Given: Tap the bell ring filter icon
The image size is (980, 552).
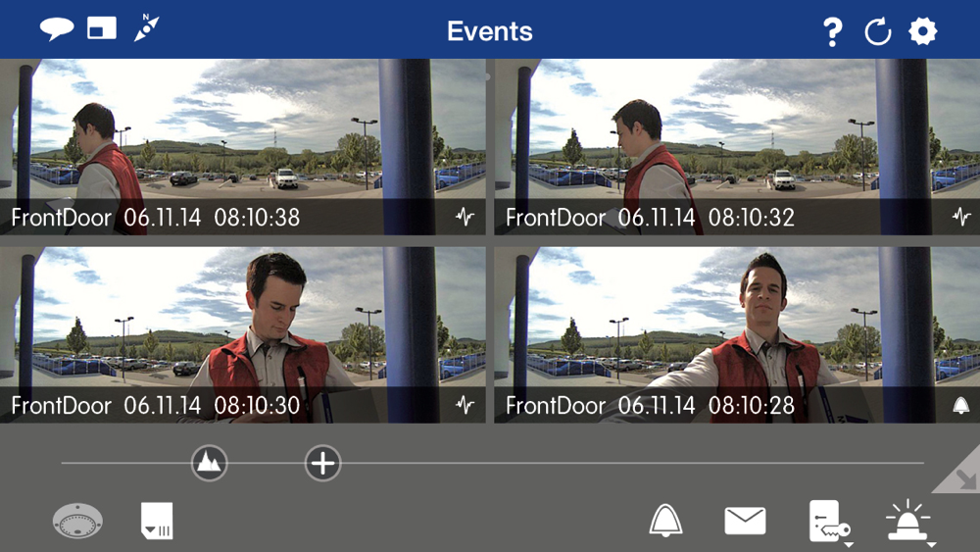Looking at the screenshot, I should (x=665, y=520).
